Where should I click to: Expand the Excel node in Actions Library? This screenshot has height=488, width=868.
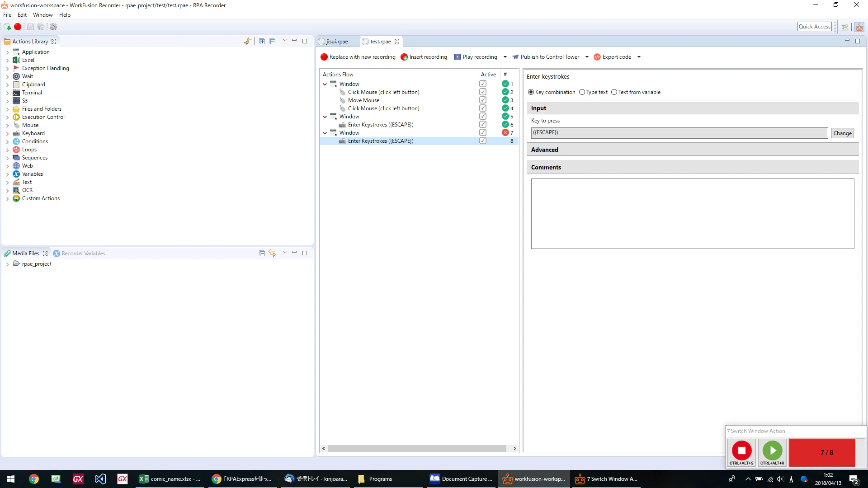coord(7,60)
